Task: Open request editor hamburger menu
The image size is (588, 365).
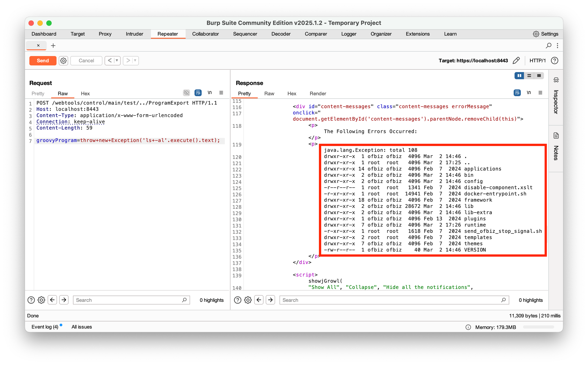Action: 221,92
